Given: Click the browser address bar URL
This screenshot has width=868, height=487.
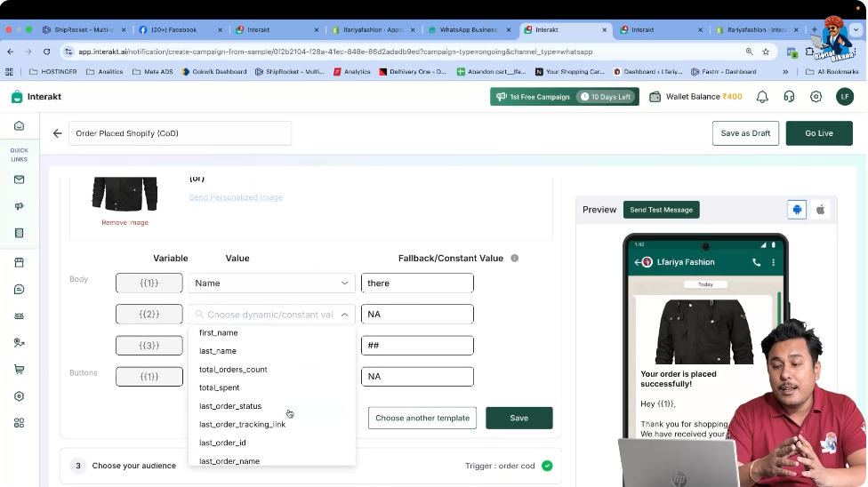Looking at the screenshot, I should tap(335, 52).
